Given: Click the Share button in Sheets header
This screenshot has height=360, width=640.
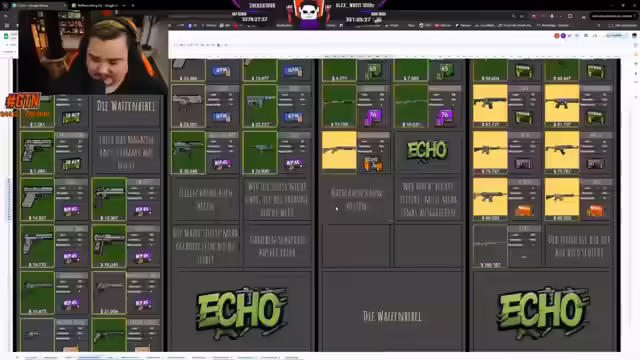Looking at the screenshot, I should pos(616,36).
